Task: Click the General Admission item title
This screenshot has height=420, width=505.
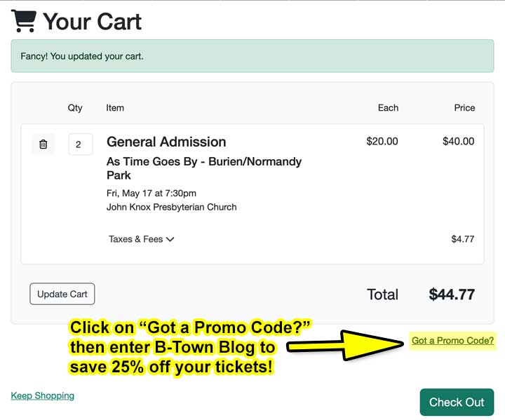Action: pos(166,142)
